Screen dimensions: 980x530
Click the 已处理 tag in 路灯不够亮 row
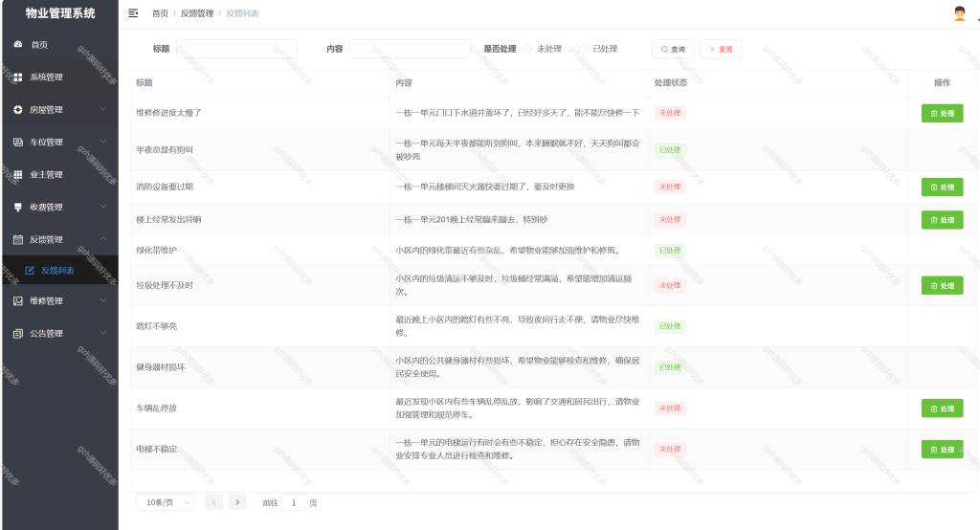(x=670, y=326)
